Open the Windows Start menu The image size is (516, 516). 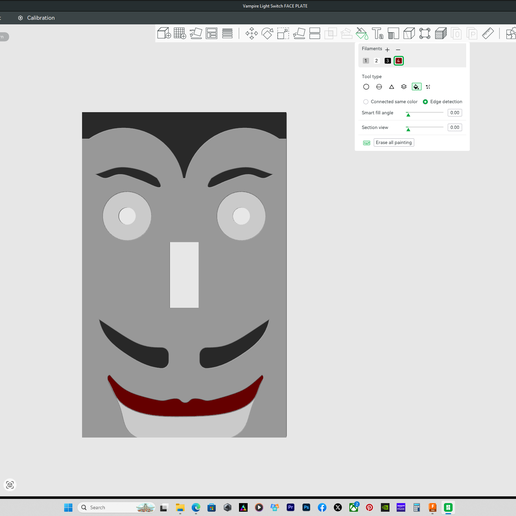[x=68, y=507]
